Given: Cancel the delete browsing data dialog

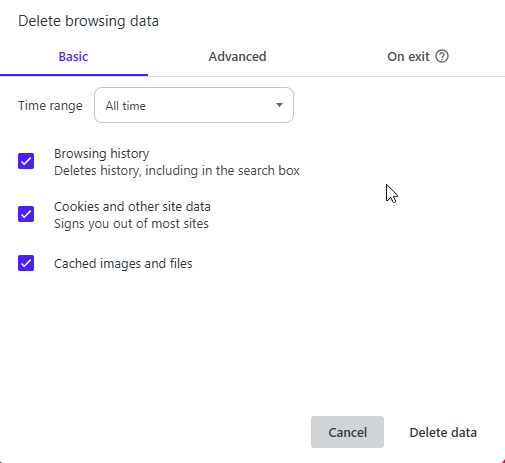Looking at the screenshot, I should (x=347, y=432).
